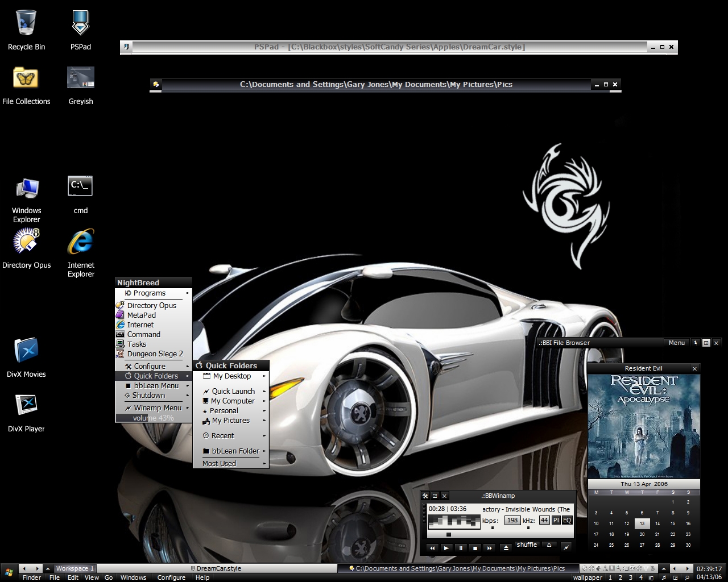Click Menu button in BBI File Browser

tap(677, 343)
